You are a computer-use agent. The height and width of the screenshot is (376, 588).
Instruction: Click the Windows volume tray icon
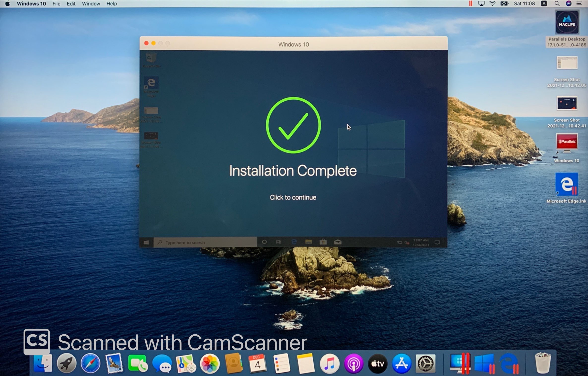coord(407,243)
